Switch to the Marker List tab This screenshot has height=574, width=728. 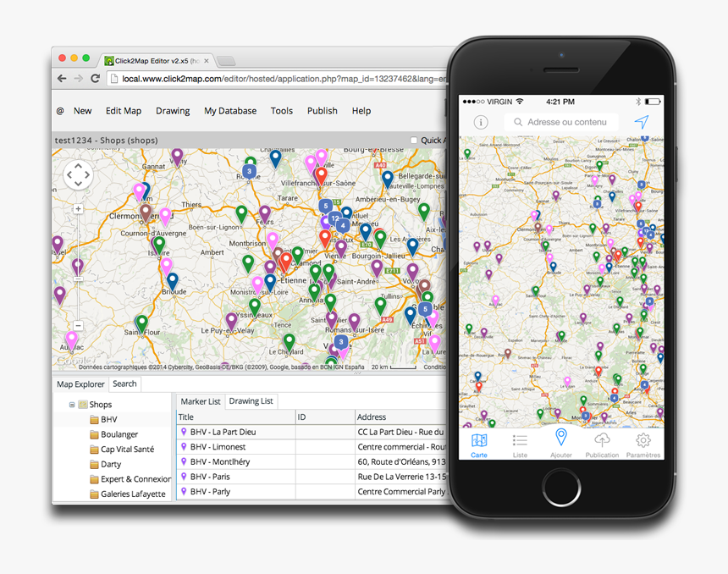click(x=201, y=401)
